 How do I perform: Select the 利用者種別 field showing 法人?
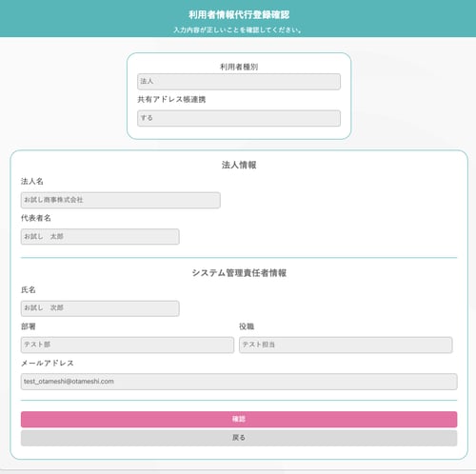(239, 82)
